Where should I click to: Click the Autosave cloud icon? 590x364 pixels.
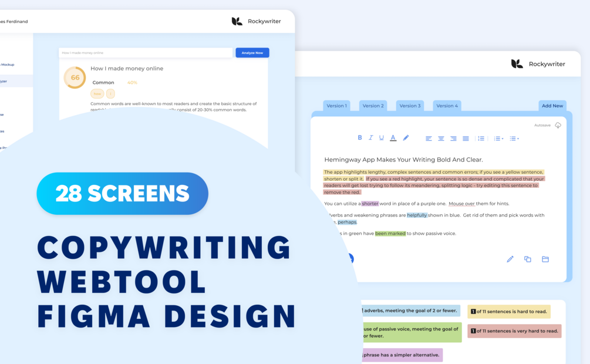tap(558, 126)
